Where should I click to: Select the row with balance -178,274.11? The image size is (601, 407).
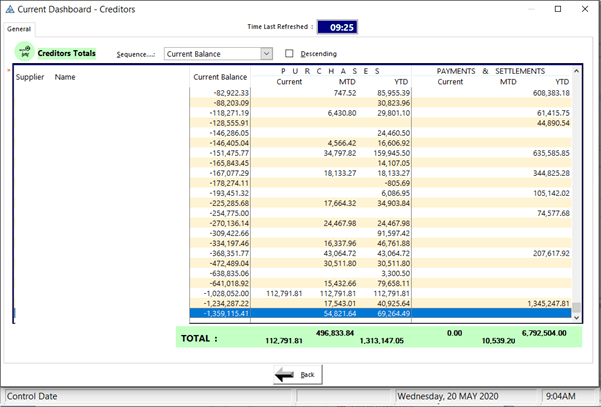point(380,183)
